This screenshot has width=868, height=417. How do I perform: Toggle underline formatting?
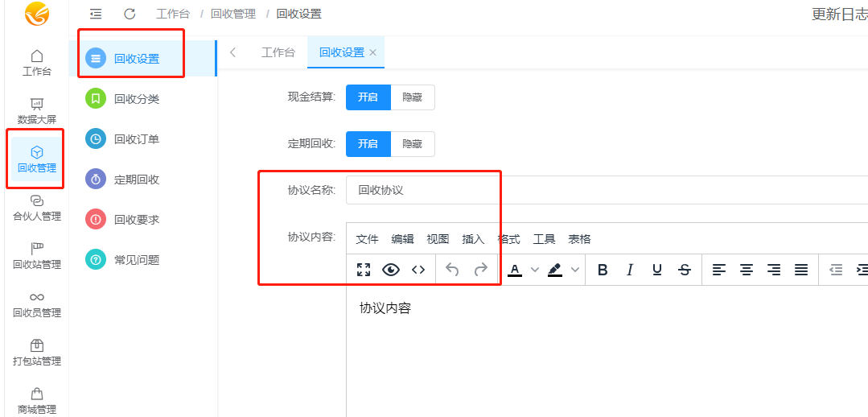pos(657,270)
